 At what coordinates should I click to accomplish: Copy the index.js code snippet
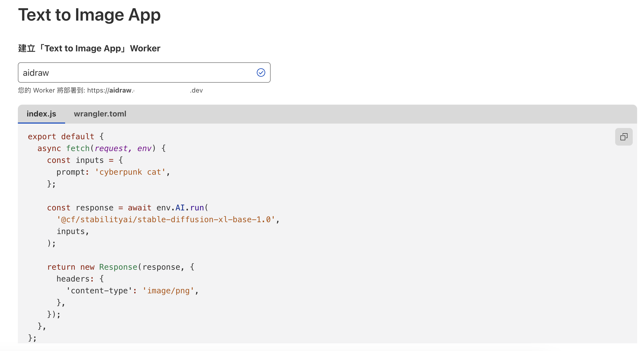coord(624,137)
